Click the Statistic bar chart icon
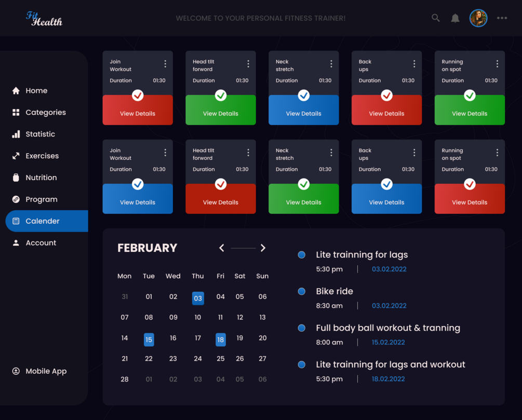 pyautogui.click(x=16, y=134)
